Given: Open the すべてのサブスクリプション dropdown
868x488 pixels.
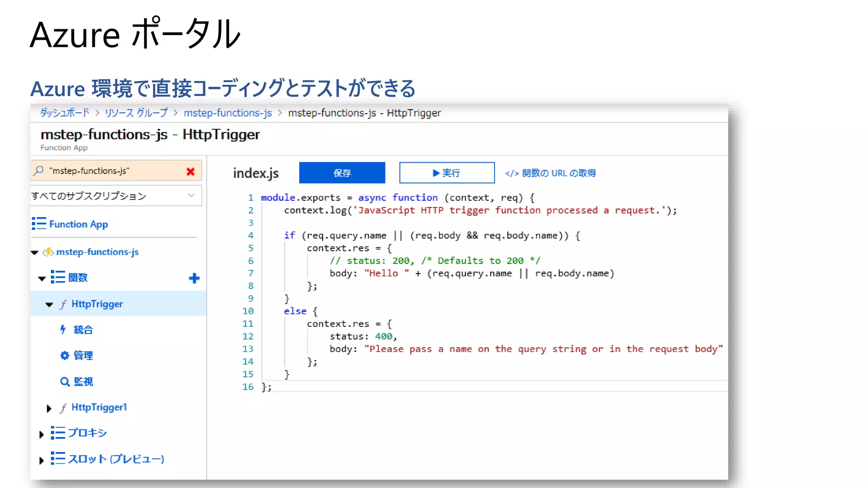Looking at the screenshot, I should coord(116,196).
